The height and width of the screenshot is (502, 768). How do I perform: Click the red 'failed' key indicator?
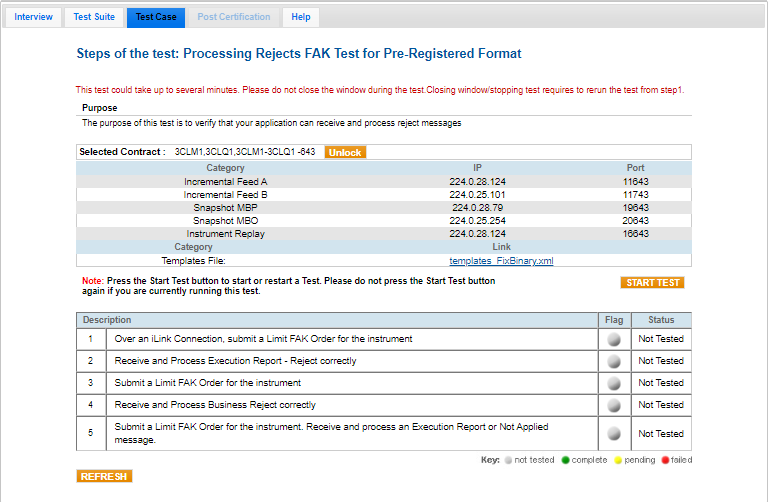pyautogui.click(x=664, y=460)
